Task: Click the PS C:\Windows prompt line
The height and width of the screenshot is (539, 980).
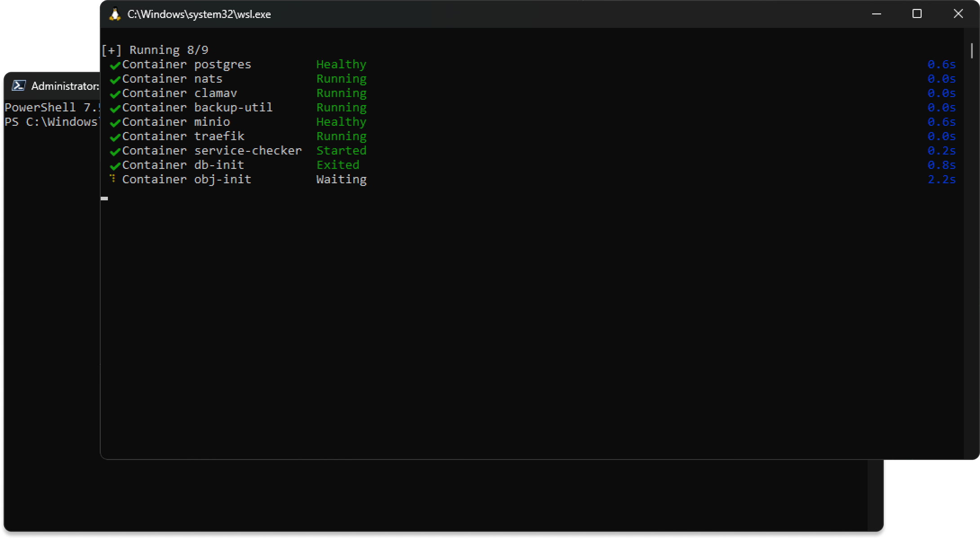Action: point(51,122)
